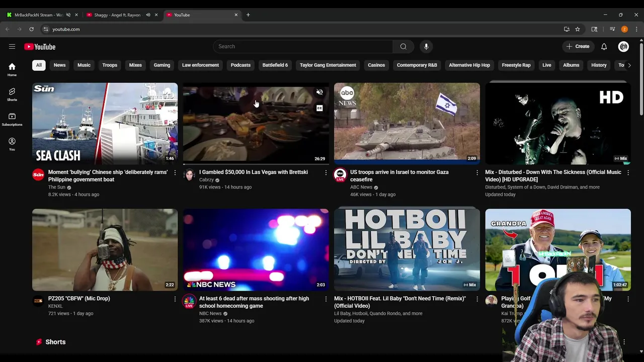Open the Cabrzy channel avatar
644x362 pixels.
[x=189, y=175]
